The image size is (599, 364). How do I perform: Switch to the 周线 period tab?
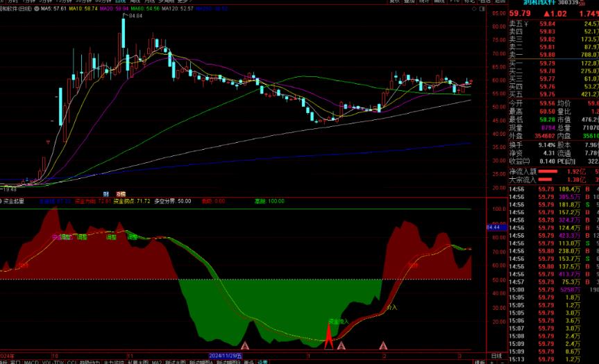click(135, 1)
